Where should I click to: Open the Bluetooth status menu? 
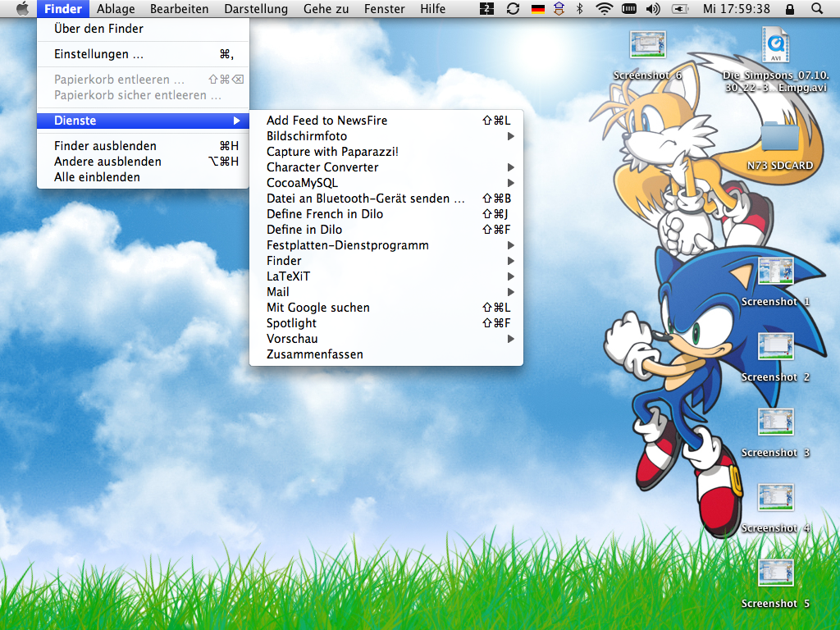click(x=580, y=8)
